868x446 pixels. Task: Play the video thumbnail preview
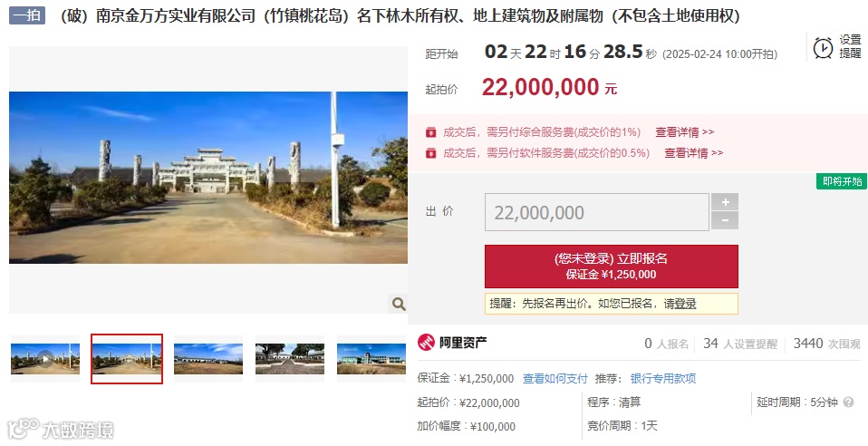click(44, 358)
